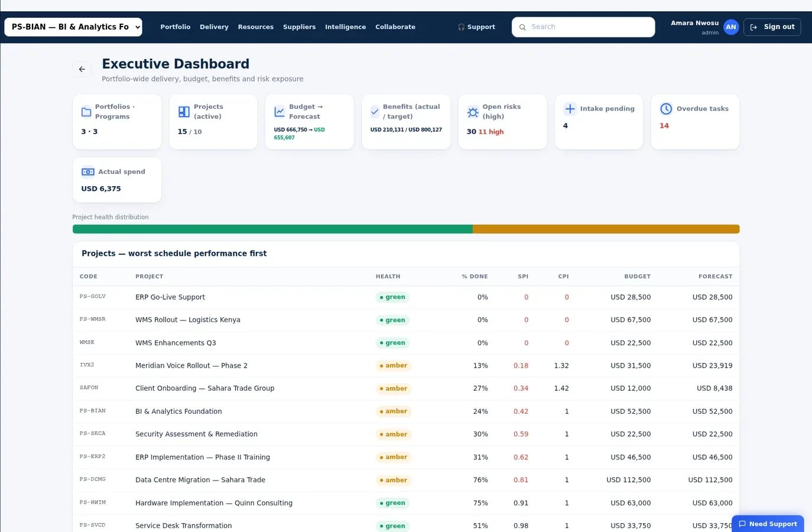The image size is (812, 532).
Task: Click the BUDGET column header
Action: point(637,277)
